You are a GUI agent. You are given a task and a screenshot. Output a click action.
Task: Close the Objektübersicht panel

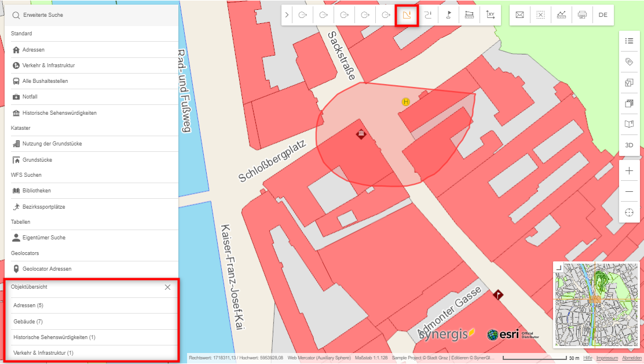167,287
